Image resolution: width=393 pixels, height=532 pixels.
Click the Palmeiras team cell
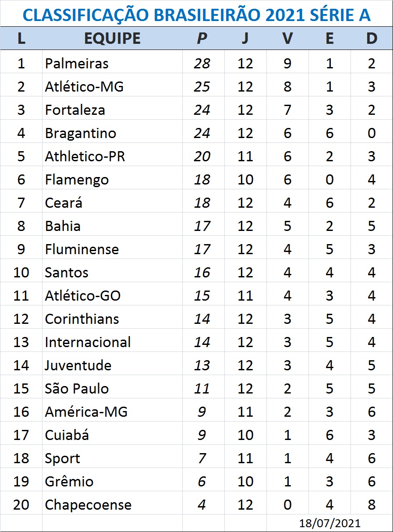(77, 64)
